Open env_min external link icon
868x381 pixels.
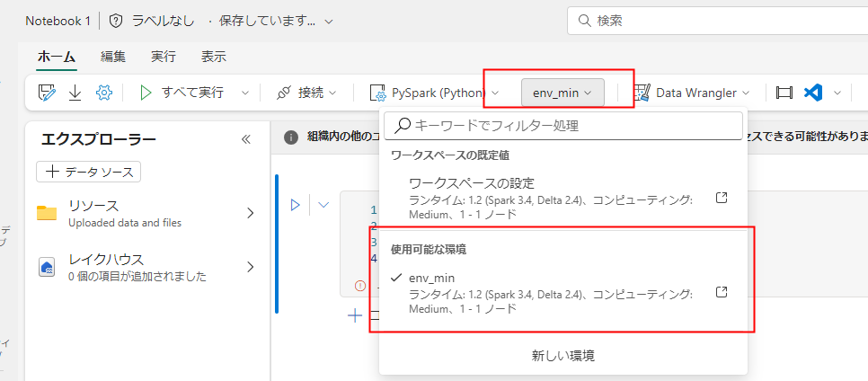pos(722,292)
